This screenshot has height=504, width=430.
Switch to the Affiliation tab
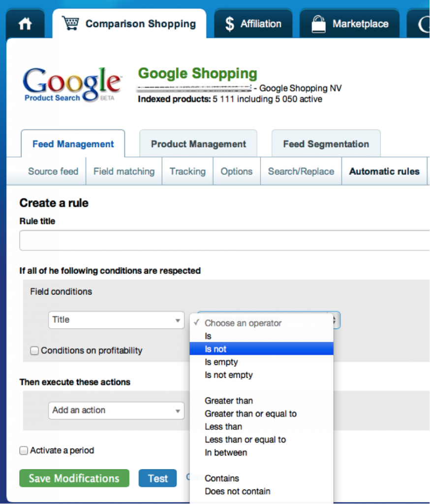coord(253,24)
